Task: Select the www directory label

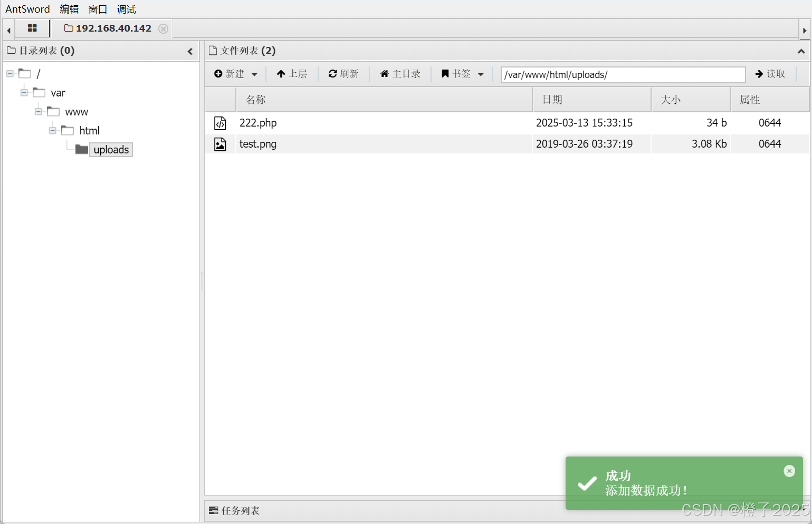Action: [x=77, y=112]
